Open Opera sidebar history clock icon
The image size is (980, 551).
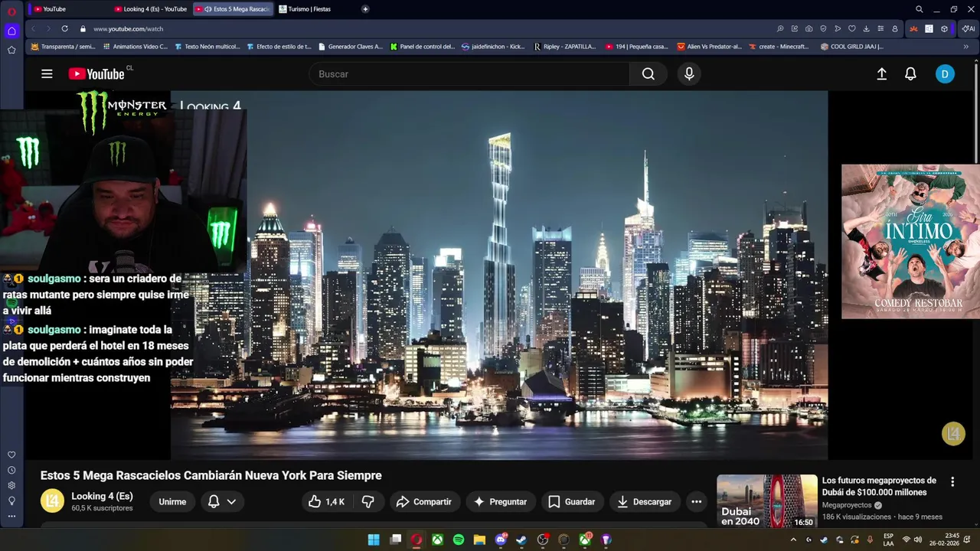tap(11, 470)
